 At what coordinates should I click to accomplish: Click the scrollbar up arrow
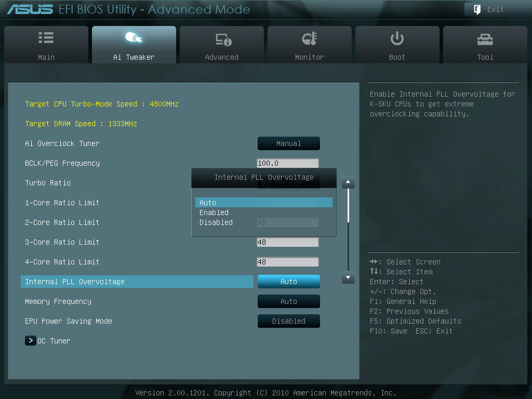[x=348, y=182]
